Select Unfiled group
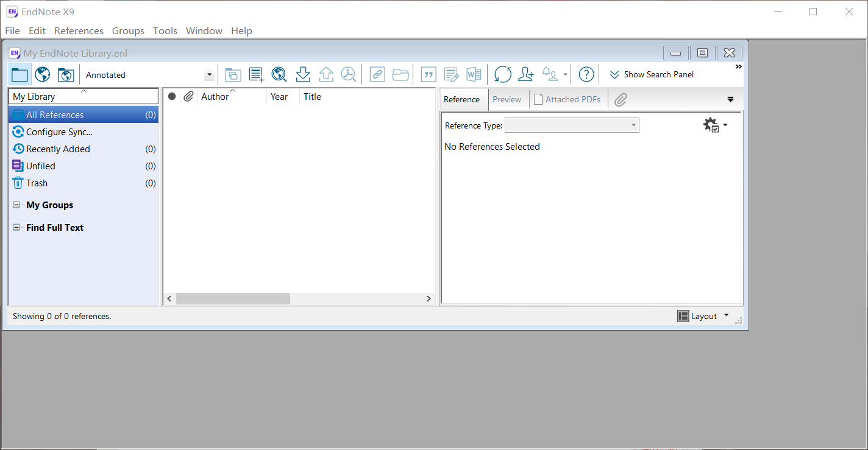Viewport: 868px width, 450px height. [84, 166]
